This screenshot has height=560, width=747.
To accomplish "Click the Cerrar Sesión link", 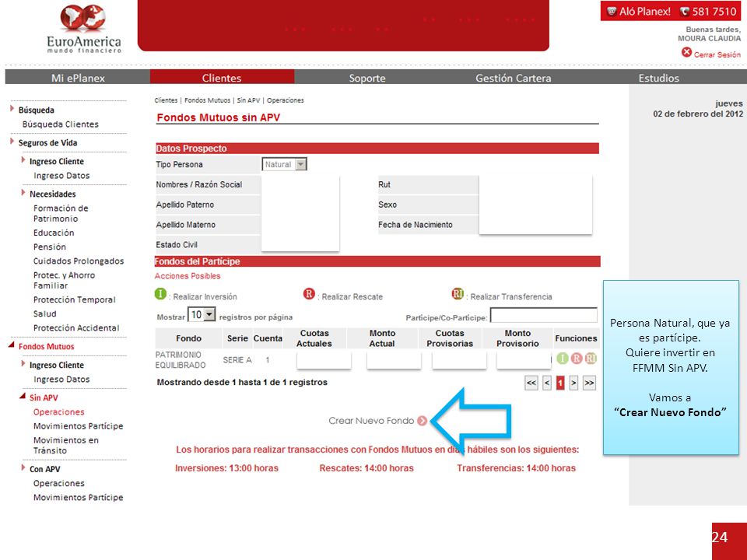I will pos(717,54).
